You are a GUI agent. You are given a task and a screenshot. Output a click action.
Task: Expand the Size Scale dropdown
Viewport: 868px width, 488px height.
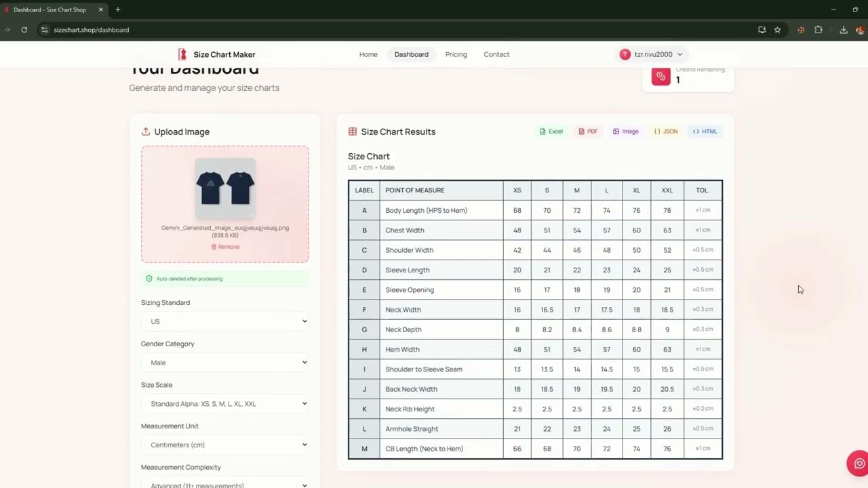[x=225, y=403]
